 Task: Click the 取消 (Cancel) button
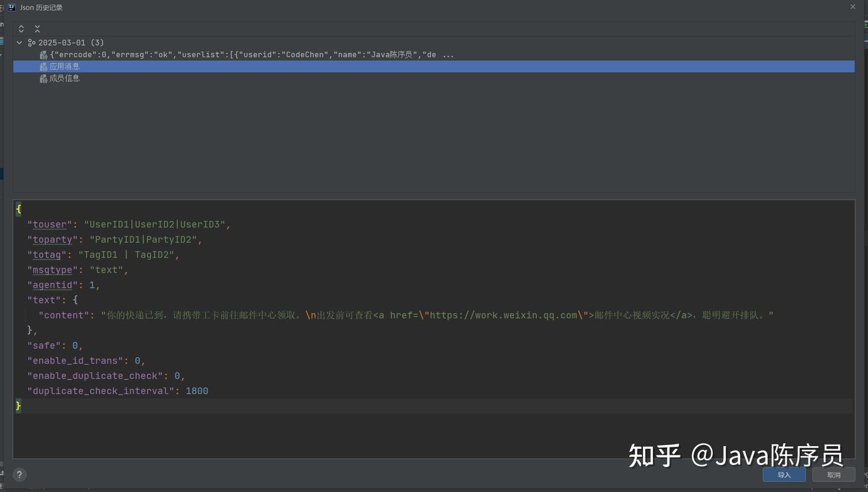point(834,475)
